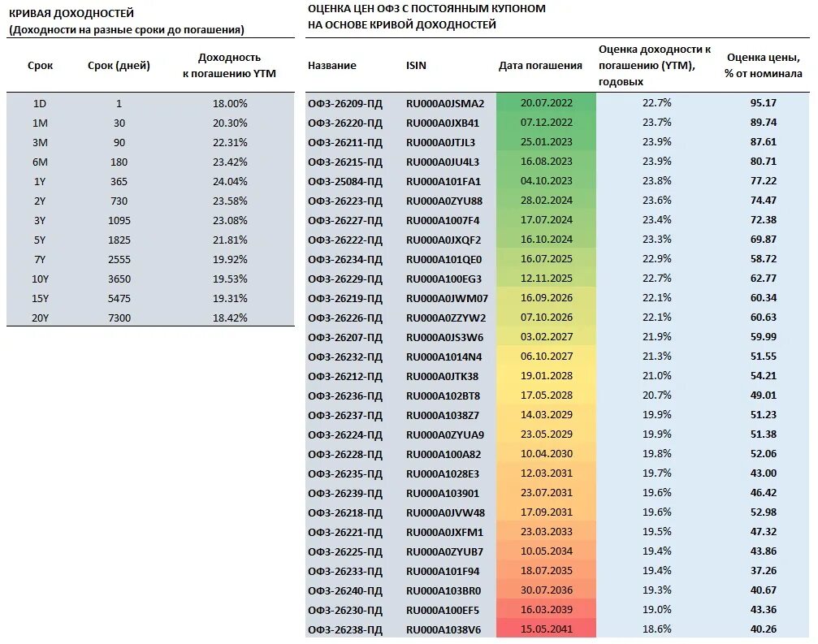Click the ОФЗ-26209-ПД bond name cell
Image resolution: width=818 pixels, height=644 pixels.
click(x=345, y=103)
